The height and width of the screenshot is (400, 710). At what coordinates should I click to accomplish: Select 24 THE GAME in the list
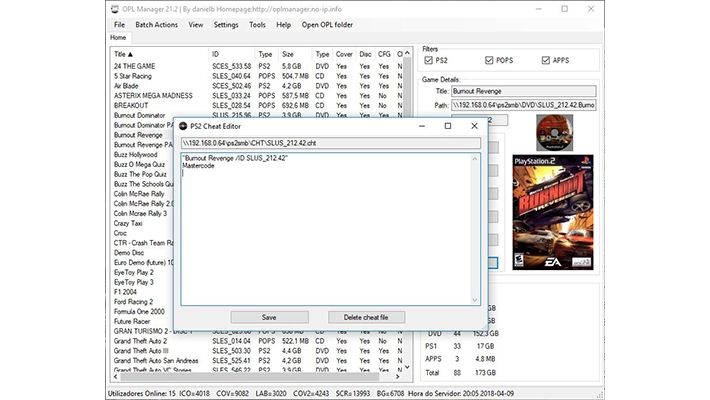(134, 66)
